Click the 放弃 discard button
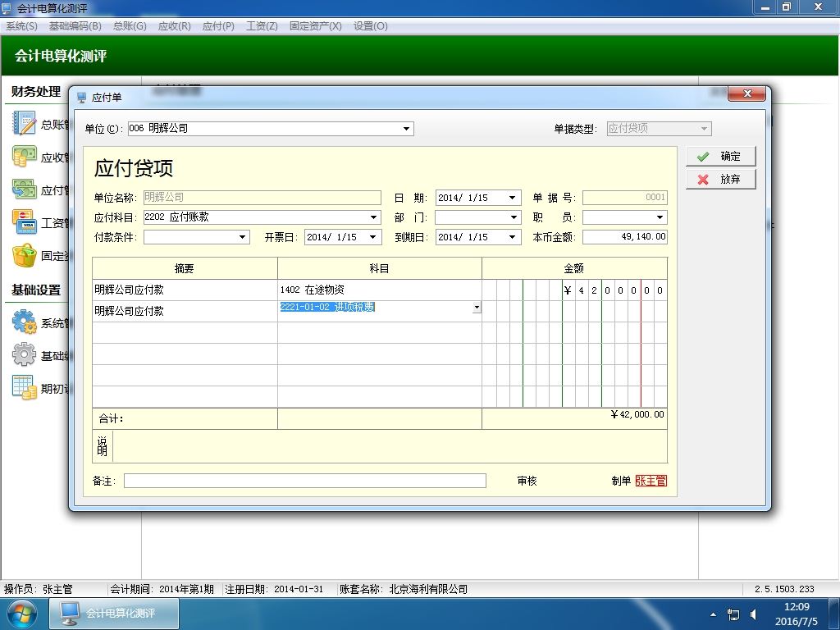Image resolution: width=840 pixels, height=630 pixels. [x=720, y=180]
